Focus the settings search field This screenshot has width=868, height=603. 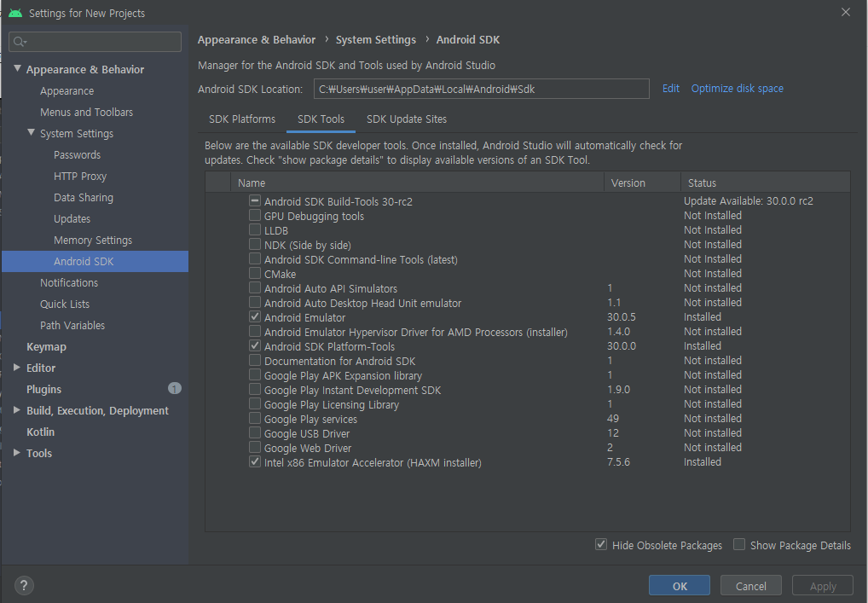tap(95, 42)
